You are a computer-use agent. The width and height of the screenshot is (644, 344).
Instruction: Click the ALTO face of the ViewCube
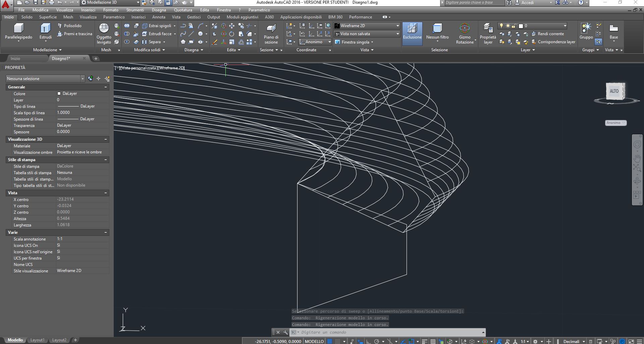[x=614, y=91]
